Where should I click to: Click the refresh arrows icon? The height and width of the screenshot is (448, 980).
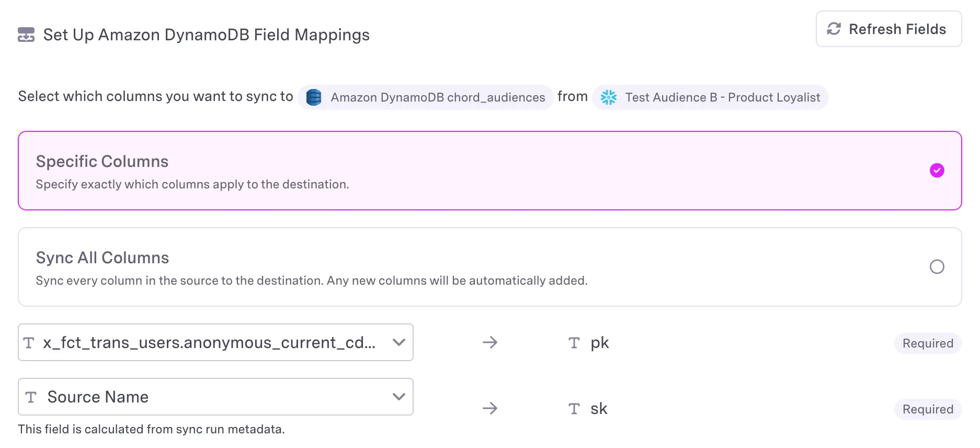[x=834, y=29]
